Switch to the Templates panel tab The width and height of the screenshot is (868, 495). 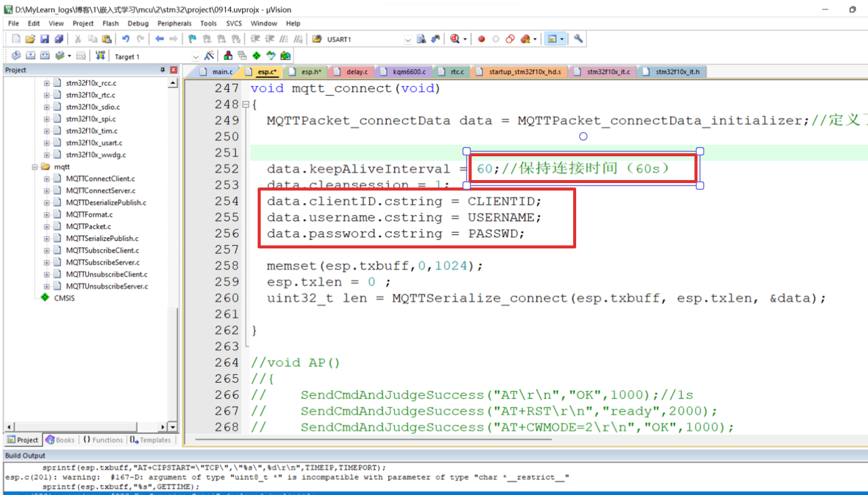[151, 440]
